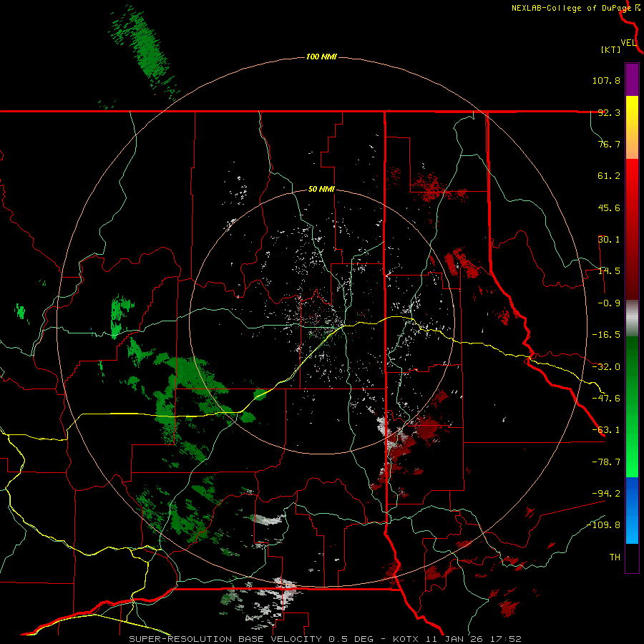The height and width of the screenshot is (644, 644).
Task: Select the -32.0 legend value
Action: (606, 367)
